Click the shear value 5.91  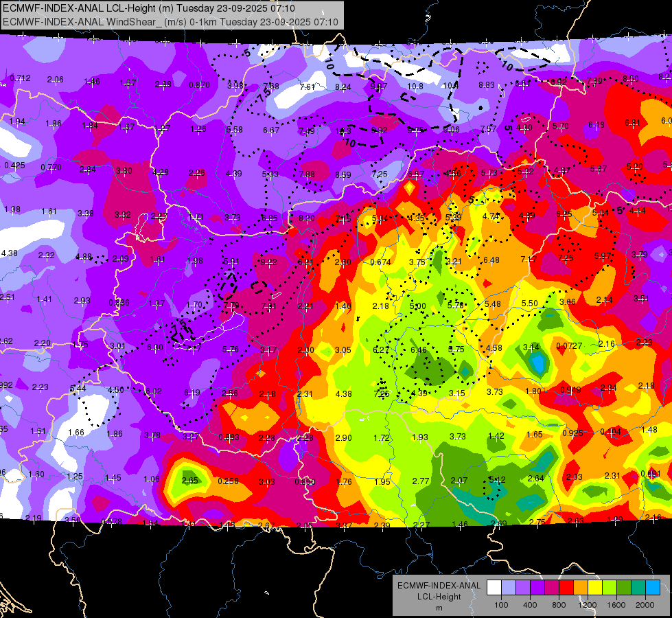point(231,261)
